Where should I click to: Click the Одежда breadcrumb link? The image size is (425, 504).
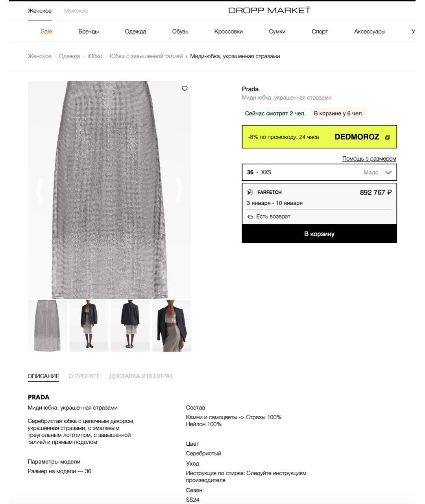pos(69,56)
